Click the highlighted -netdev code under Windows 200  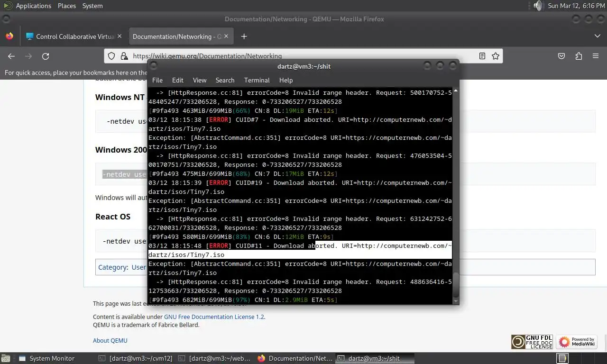[x=124, y=174]
